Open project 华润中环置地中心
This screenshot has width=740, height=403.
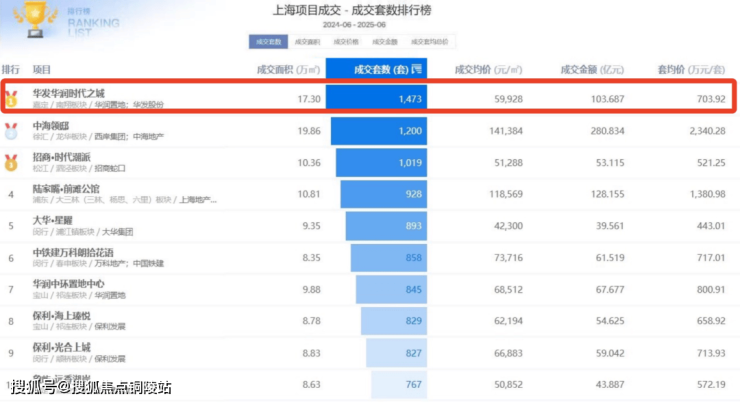click(x=68, y=284)
